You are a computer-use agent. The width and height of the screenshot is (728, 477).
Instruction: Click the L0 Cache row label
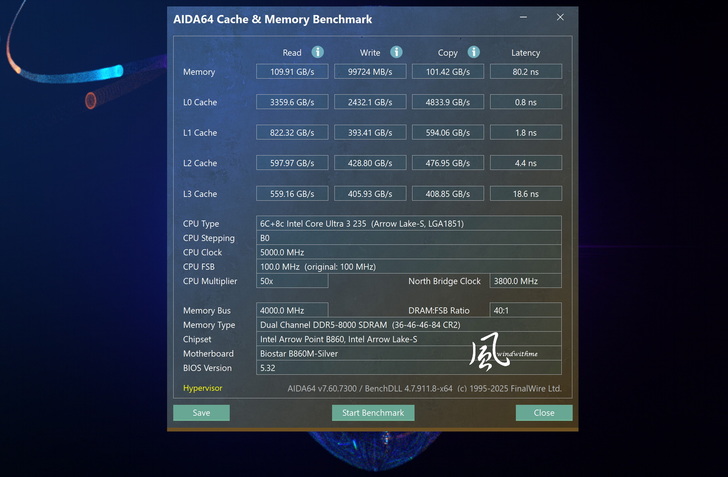tap(200, 102)
